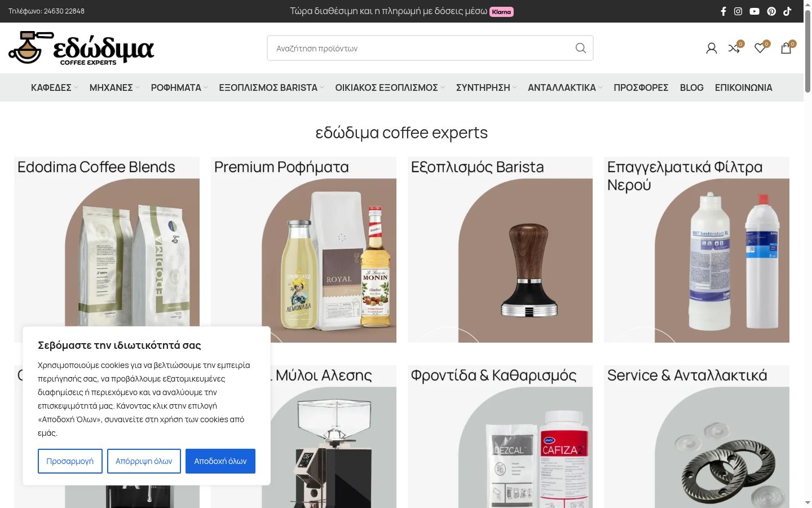Expand the ΜΗΧΑΝΕΣ menu dropdown
The width and height of the screenshot is (812, 508).
pyautogui.click(x=114, y=87)
